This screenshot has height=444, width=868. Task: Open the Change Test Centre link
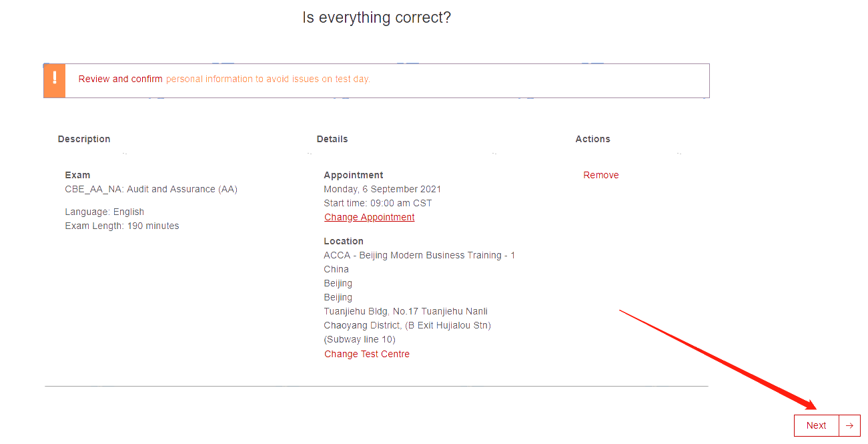[x=367, y=354]
